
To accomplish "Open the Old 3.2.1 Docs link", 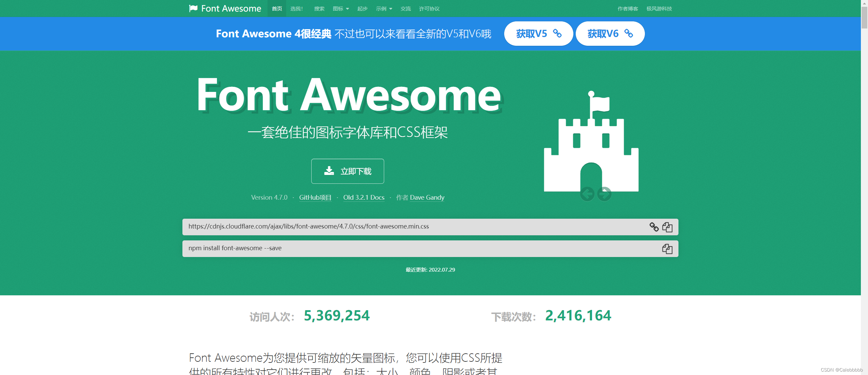I will click(x=364, y=197).
